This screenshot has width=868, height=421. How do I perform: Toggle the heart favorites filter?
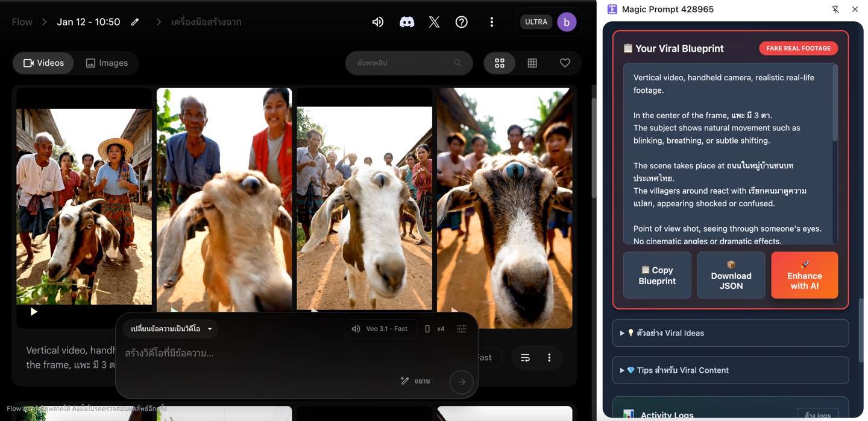coord(565,63)
